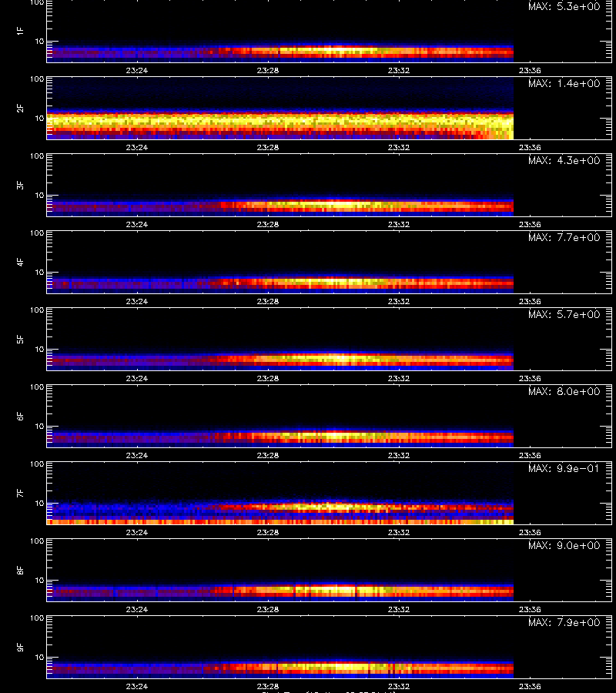This screenshot has width=616, height=693.
Task: Pick the "MAX: 9.0e+00" label
Action: coord(564,545)
